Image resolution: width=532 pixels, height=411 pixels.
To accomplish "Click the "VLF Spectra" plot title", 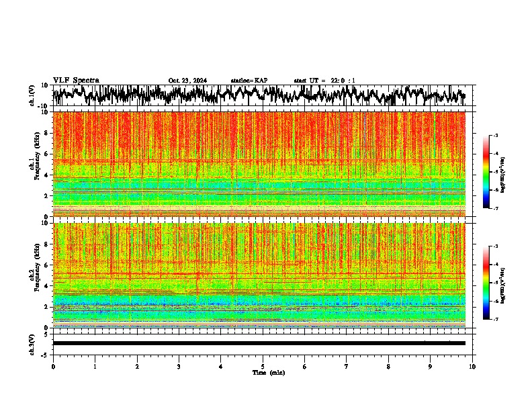I will 76,81.
